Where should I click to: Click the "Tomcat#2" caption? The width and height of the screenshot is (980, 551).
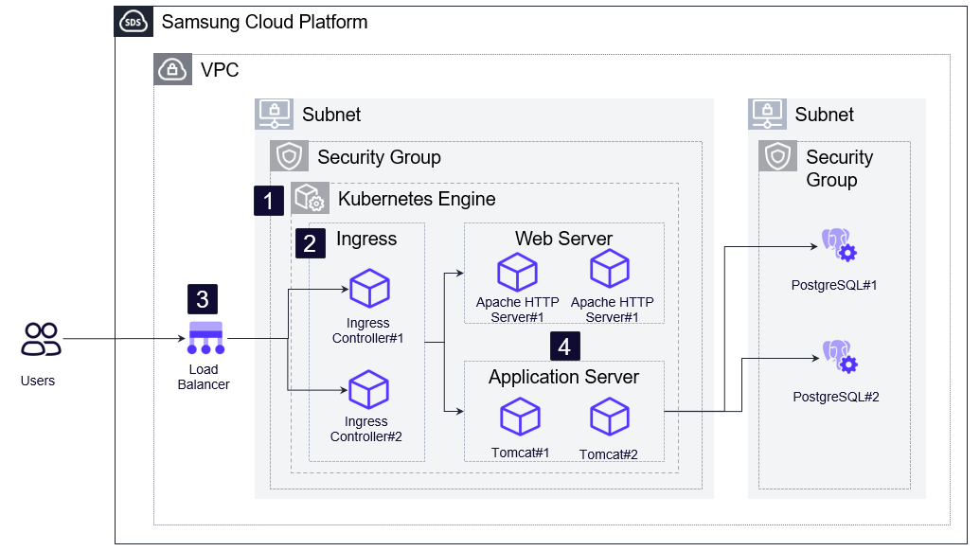608,454
